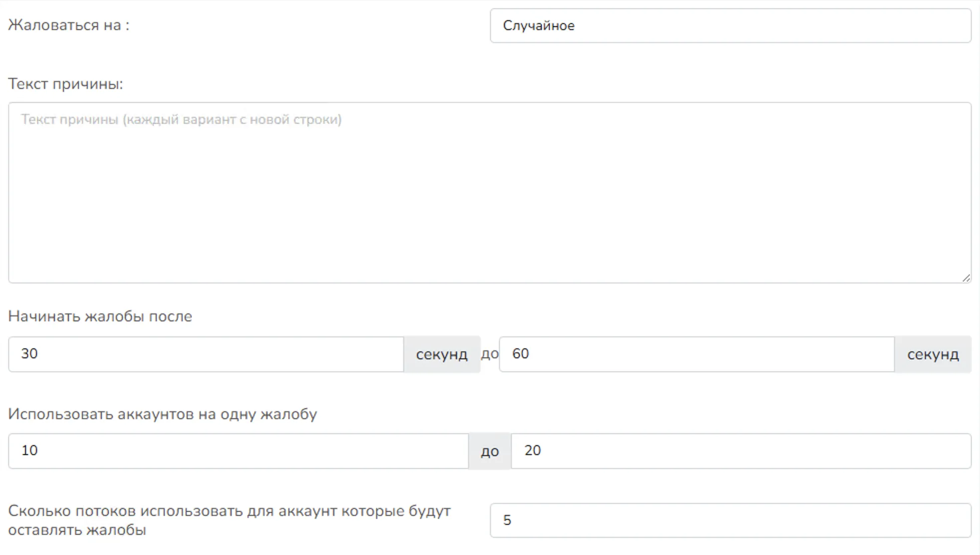980x555 pixels.
Task: Focus the maximum accounts field with value 20
Action: coord(741,451)
